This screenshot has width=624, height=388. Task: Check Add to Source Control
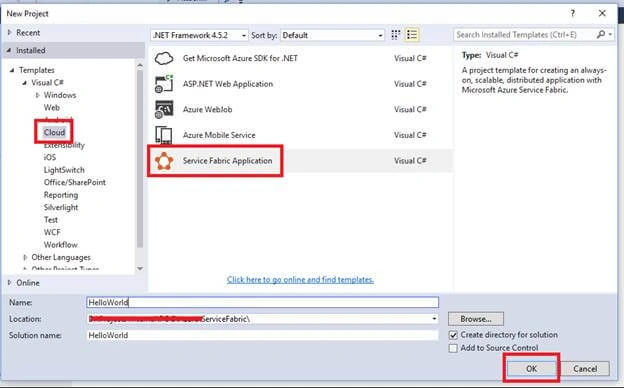453,348
